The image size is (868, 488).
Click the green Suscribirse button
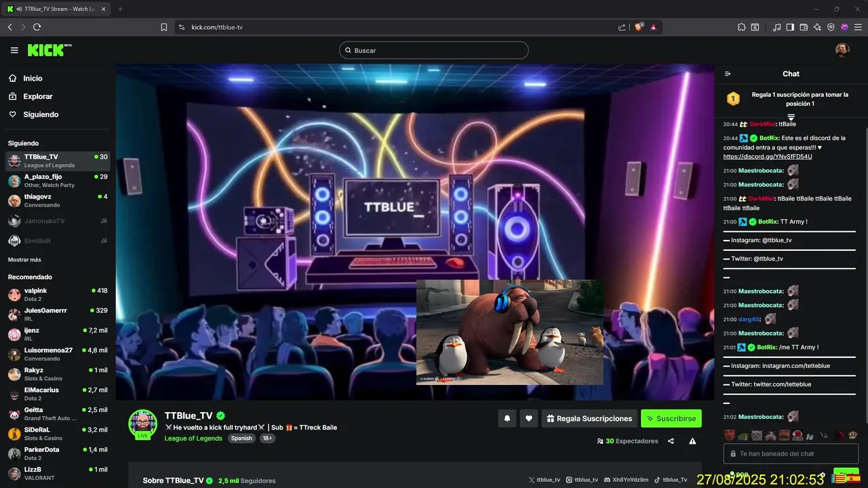(671, 419)
